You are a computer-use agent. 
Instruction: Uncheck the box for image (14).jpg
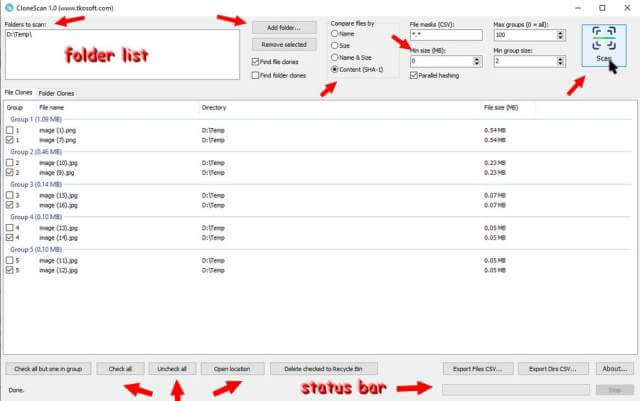tap(9, 238)
